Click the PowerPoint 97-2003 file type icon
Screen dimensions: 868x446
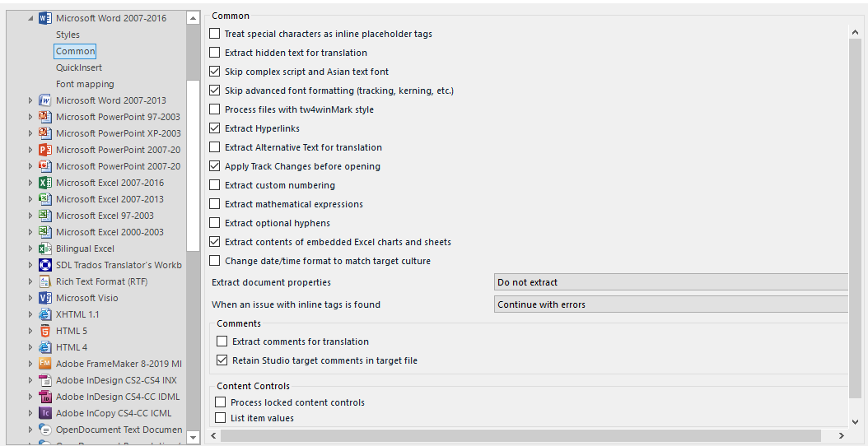(45, 117)
